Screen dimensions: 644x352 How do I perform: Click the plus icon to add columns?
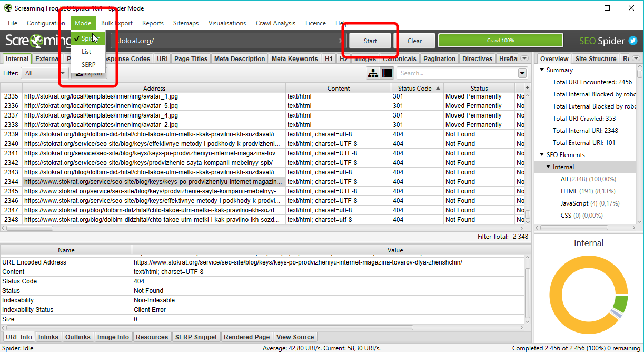[528, 87]
